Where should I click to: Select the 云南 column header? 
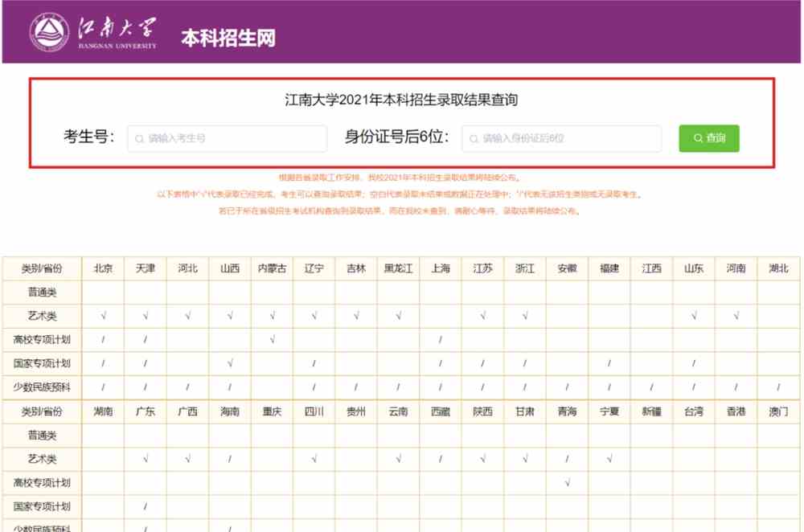point(399,411)
